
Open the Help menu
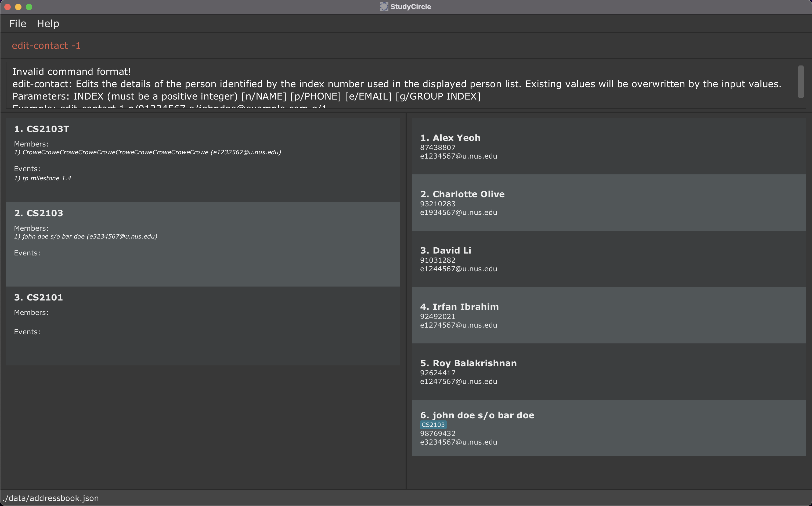coord(48,24)
